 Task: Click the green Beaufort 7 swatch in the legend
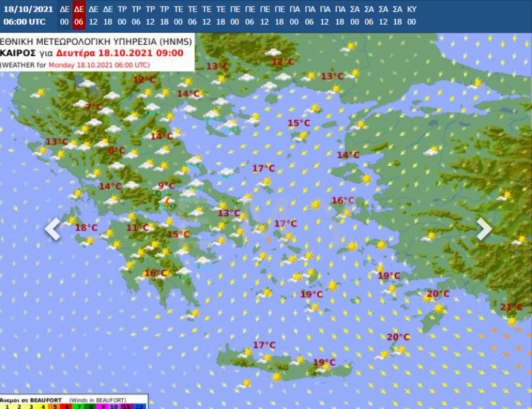point(79,405)
